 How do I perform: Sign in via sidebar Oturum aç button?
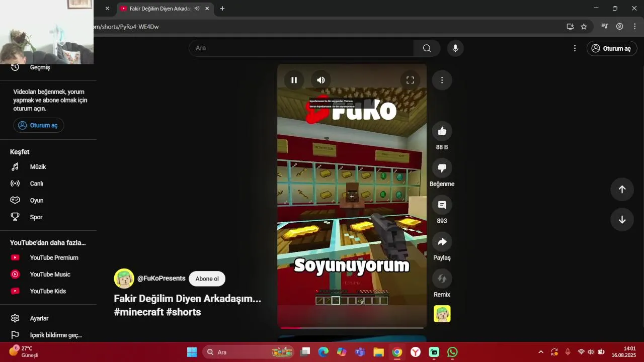click(x=39, y=125)
